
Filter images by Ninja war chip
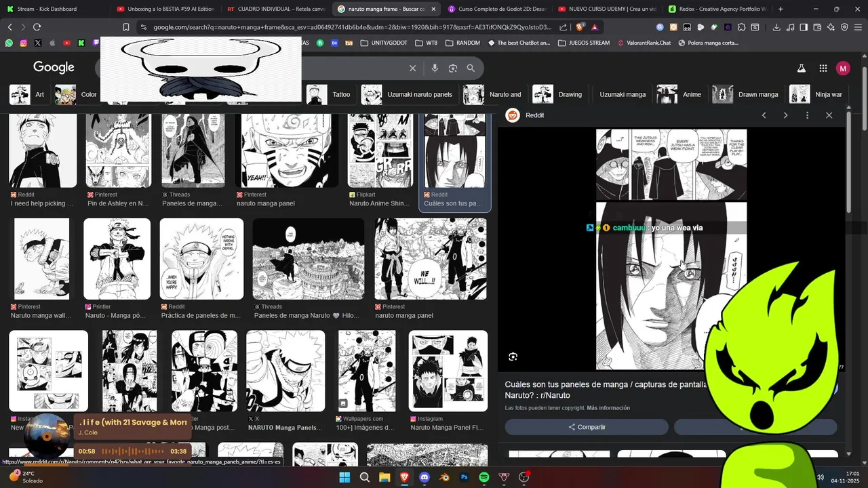[x=816, y=94]
